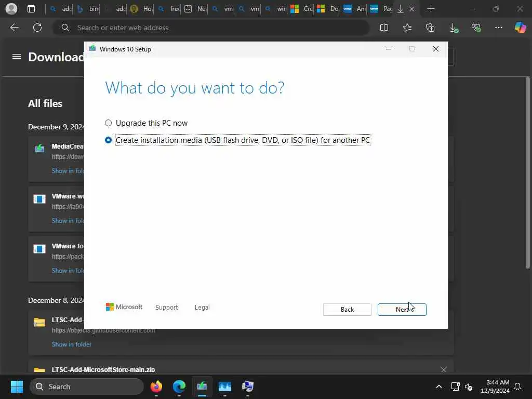
Task: Add a new Edge tab
Action: (x=431, y=9)
